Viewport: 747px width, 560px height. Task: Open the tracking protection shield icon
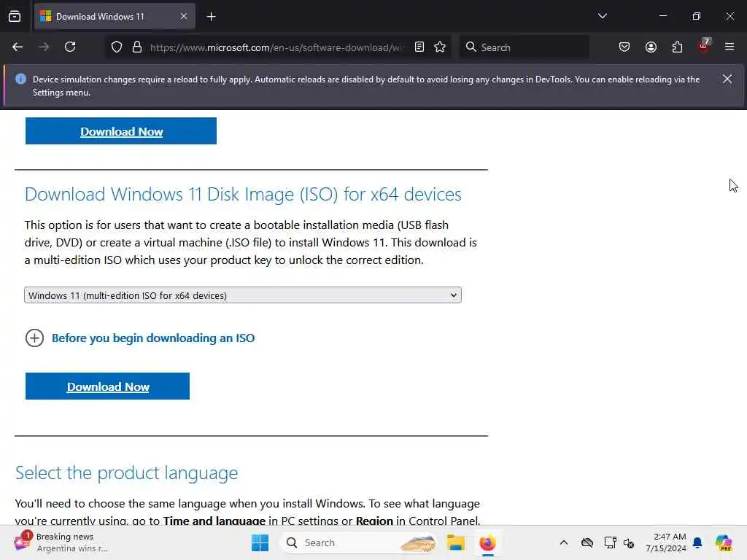117,47
